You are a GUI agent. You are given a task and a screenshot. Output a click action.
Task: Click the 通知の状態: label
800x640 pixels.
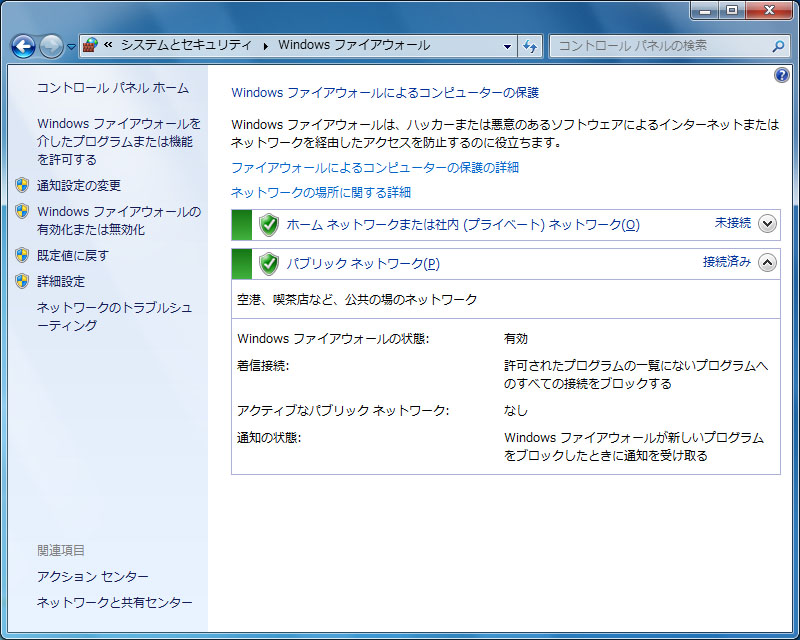(x=269, y=437)
